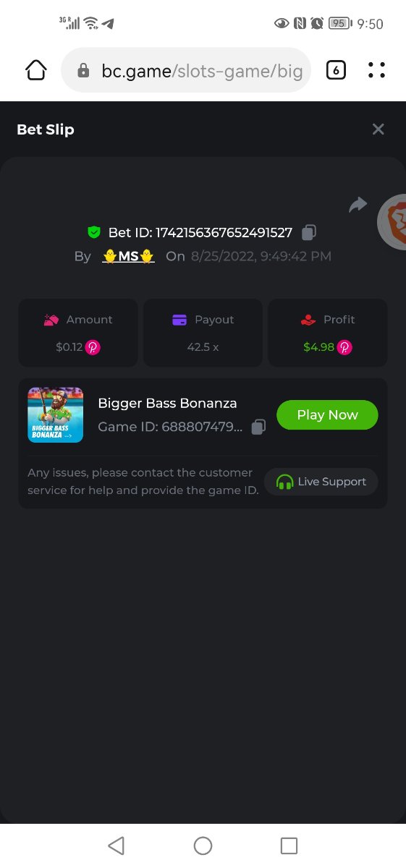Tap the browser home icon
Screen dimensions: 406x868
36,70
